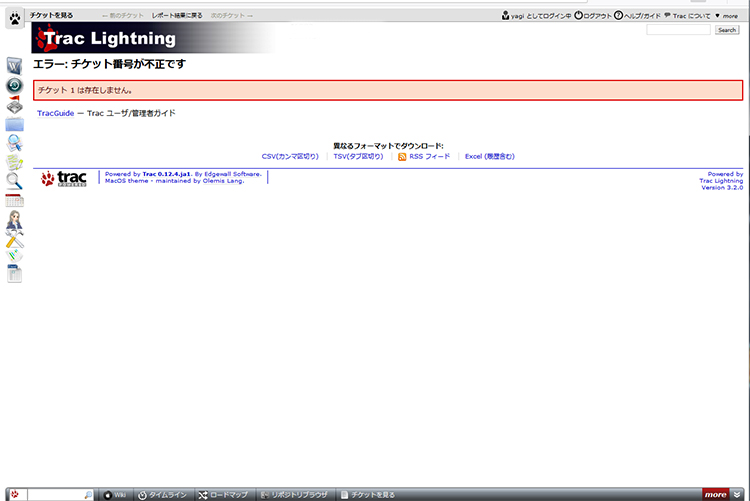Click the paw icon in the top-left corner
This screenshot has height=501, width=750.
pos(14,18)
